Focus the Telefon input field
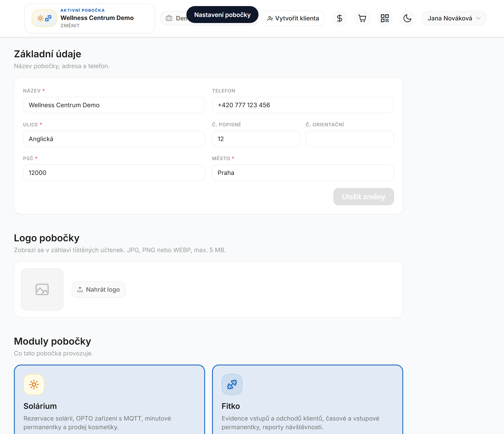The height and width of the screenshot is (434, 504). click(x=303, y=105)
